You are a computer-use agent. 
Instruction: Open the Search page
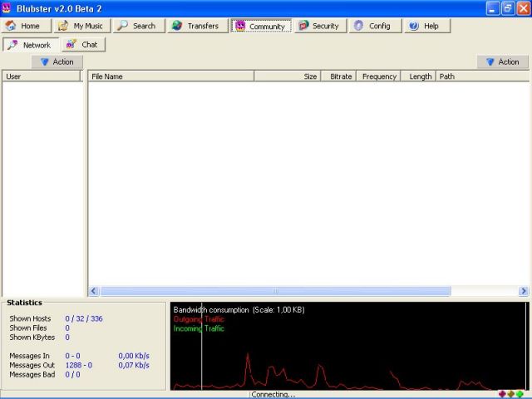[137, 26]
